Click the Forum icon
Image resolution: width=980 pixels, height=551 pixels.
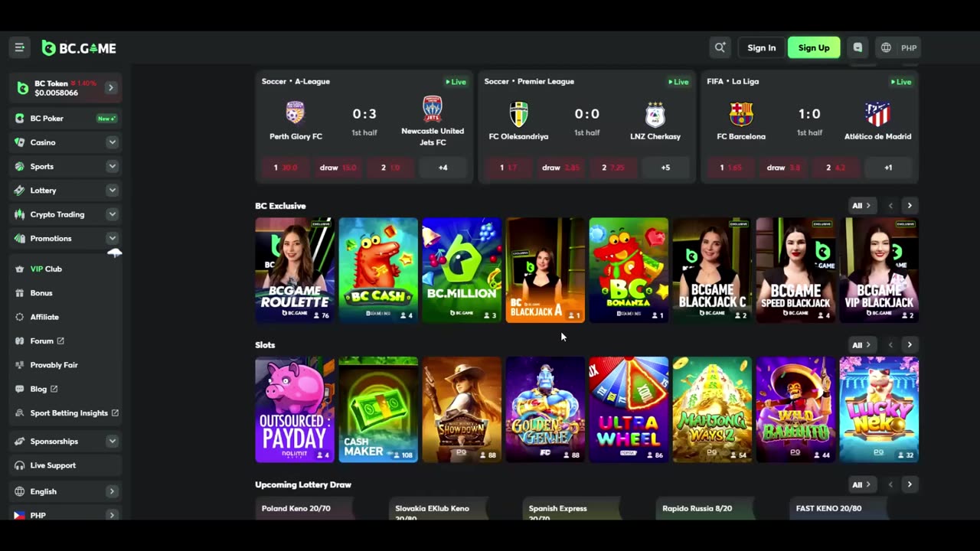(20, 341)
